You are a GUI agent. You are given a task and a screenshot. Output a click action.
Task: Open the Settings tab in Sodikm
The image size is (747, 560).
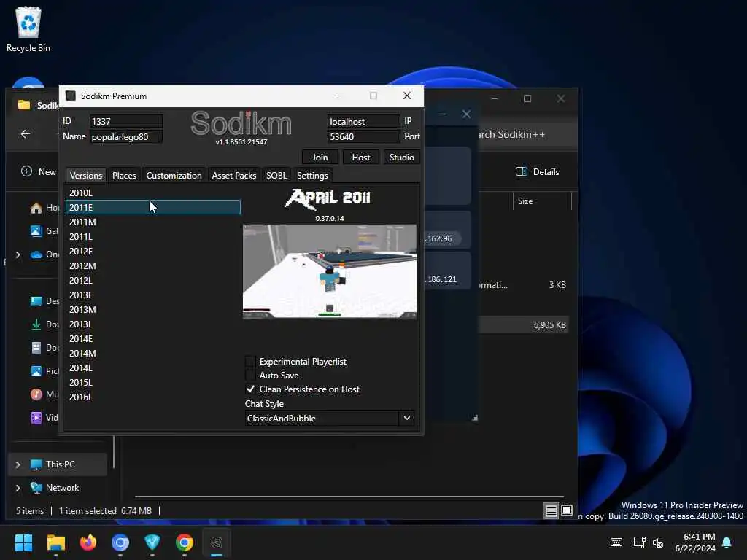(312, 175)
